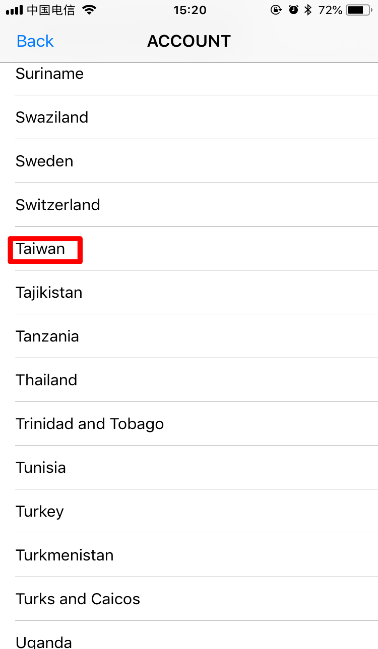
Task: Choose Suriname in the list
Action: tap(189, 79)
